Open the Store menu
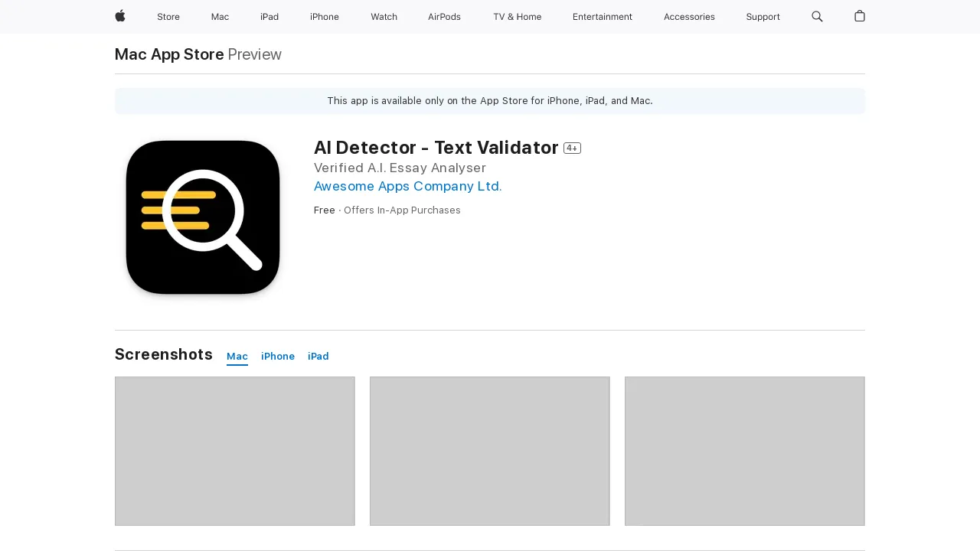This screenshot has width=980, height=551. (x=168, y=17)
